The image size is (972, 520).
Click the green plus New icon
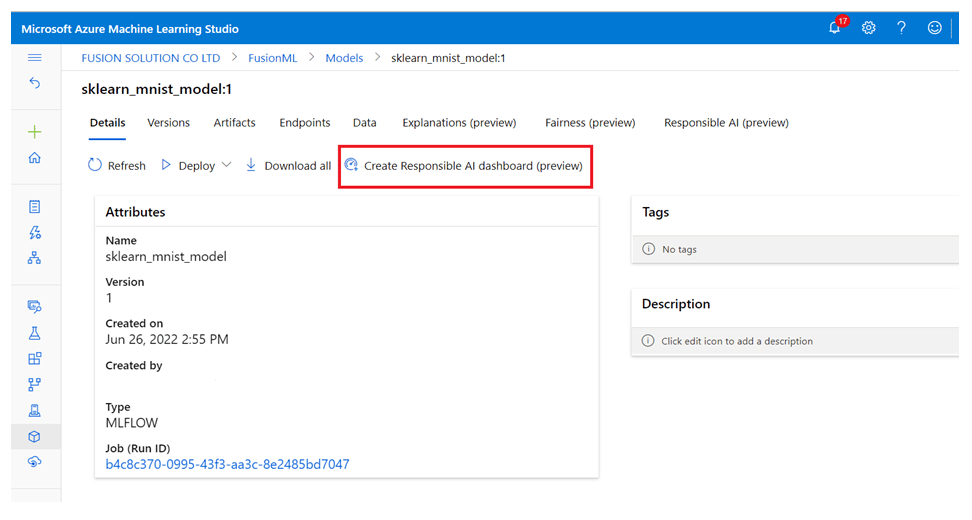pyautogui.click(x=35, y=132)
